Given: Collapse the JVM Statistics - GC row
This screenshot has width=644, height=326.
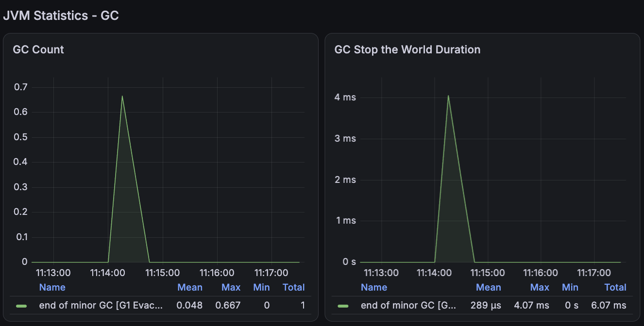Looking at the screenshot, I should click(61, 16).
